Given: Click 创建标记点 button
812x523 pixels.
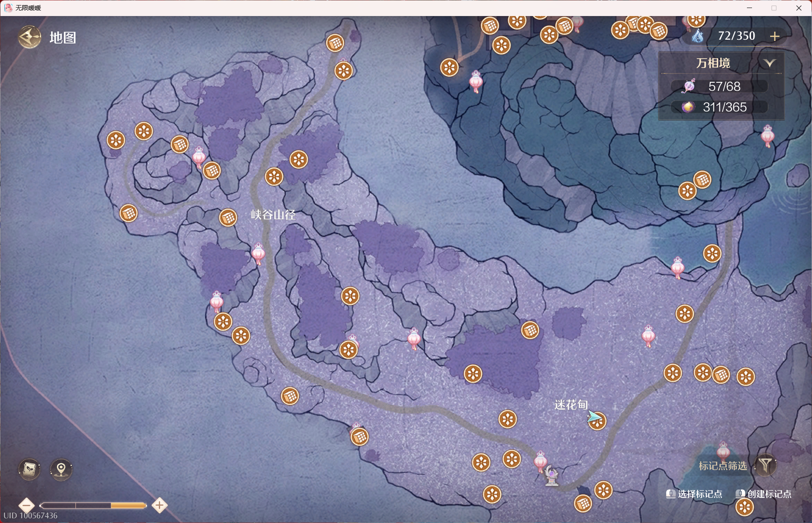Looking at the screenshot, I should pos(764,494).
